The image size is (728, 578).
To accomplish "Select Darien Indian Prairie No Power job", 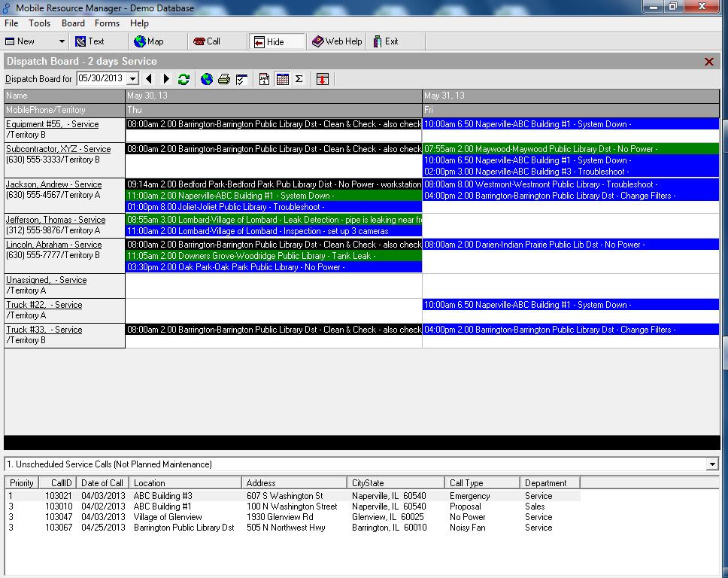I will (x=571, y=245).
